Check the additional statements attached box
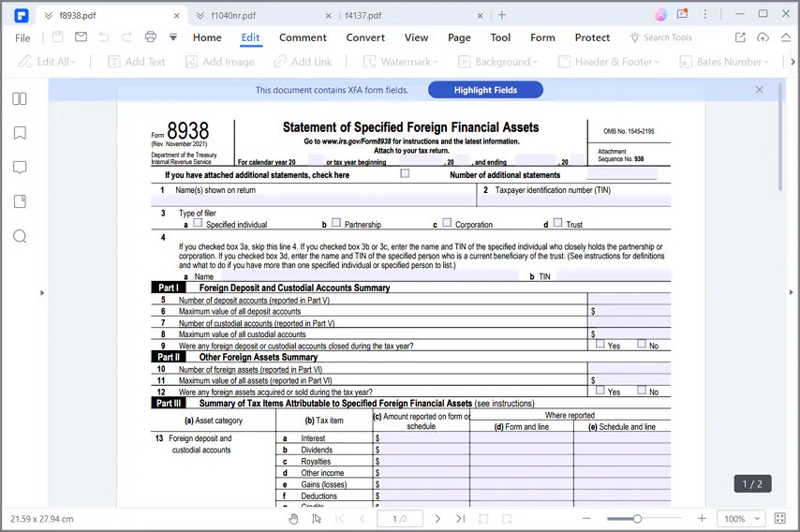The width and height of the screenshot is (800, 532). coord(405,173)
